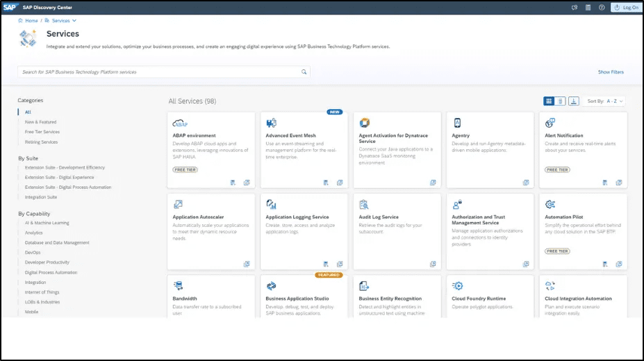Screen dimensions: 644x361
Task: Filter by Analytics capability
Action: coord(33,233)
